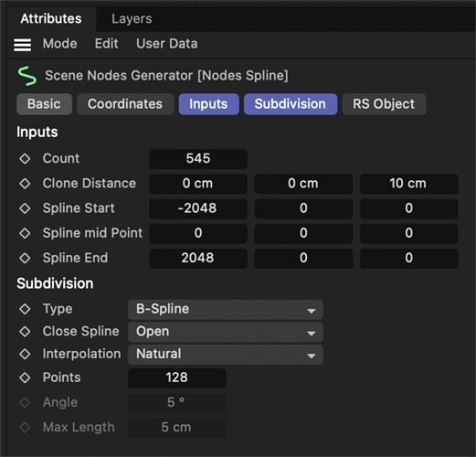
Task: Select the RS Object tab button
Action: [x=384, y=104]
